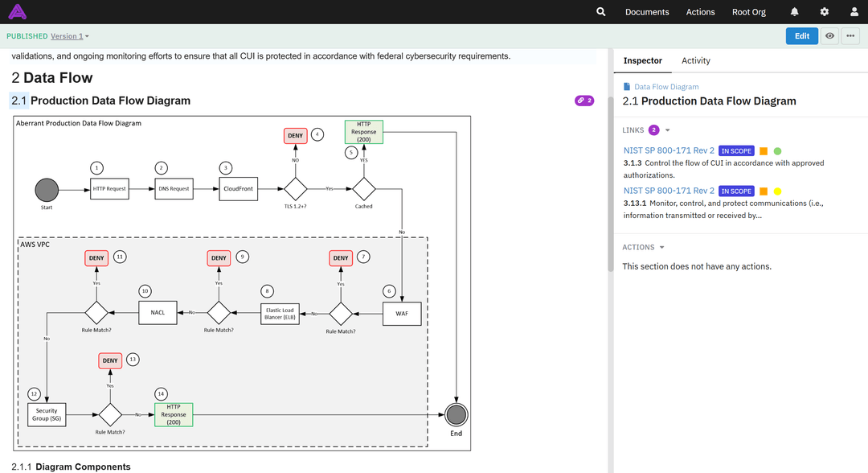The image size is (868, 473).
Task: Click the Inspector title 2.1 Production Data Flow Diagram
Action: (x=709, y=101)
